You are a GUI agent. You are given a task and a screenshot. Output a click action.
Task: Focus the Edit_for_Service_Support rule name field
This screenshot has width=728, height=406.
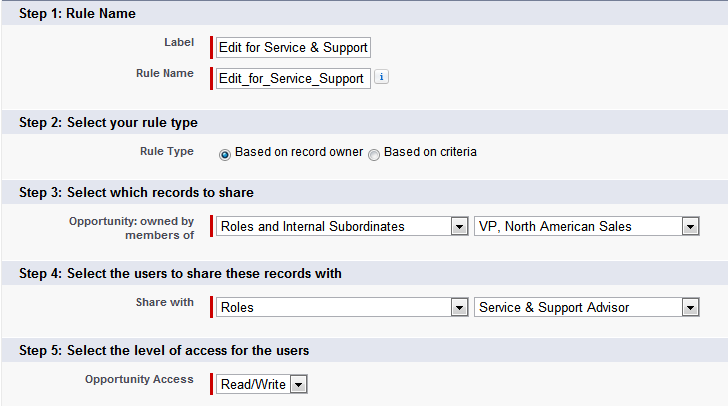pyautogui.click(x=293, y=79)
